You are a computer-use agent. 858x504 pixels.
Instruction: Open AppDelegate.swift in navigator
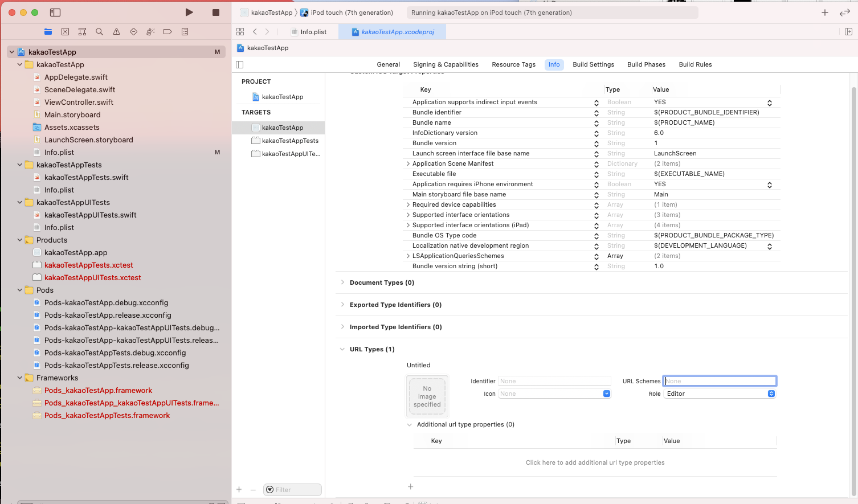pos(76,77)
